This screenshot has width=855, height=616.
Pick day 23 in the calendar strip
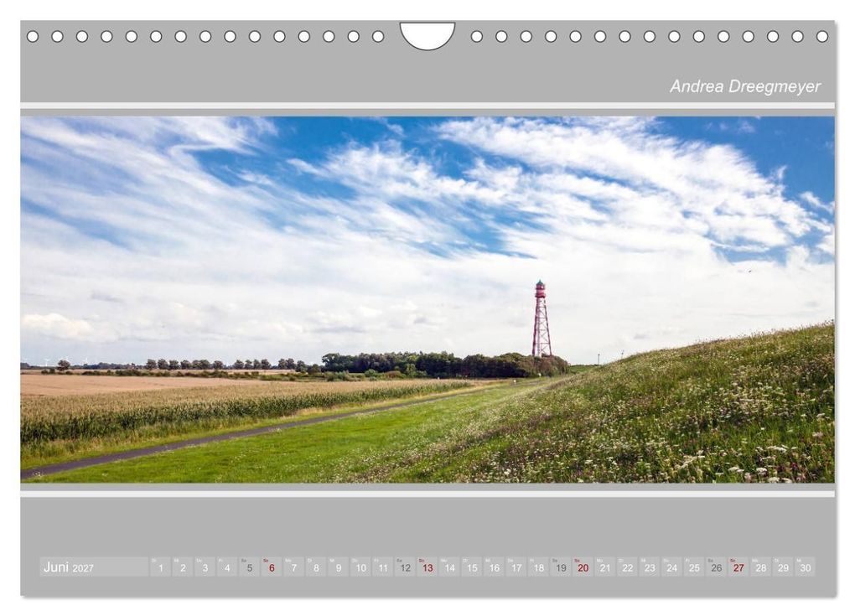click(650, 567)
